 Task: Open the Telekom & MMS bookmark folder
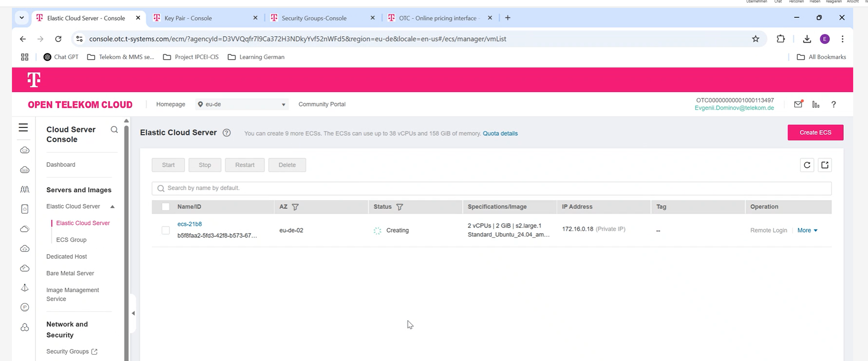coord(120,57)
